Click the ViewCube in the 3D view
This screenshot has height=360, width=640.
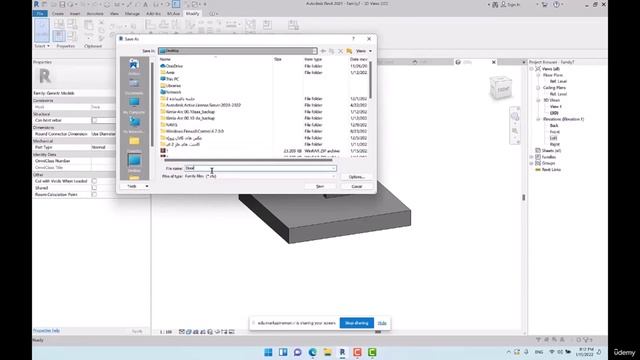click(x=501, y=88)
